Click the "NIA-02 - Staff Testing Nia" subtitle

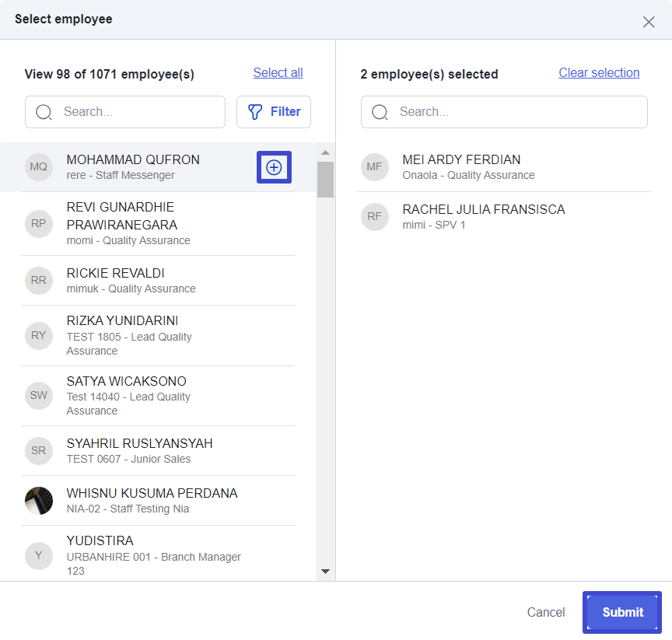point(128,509)
